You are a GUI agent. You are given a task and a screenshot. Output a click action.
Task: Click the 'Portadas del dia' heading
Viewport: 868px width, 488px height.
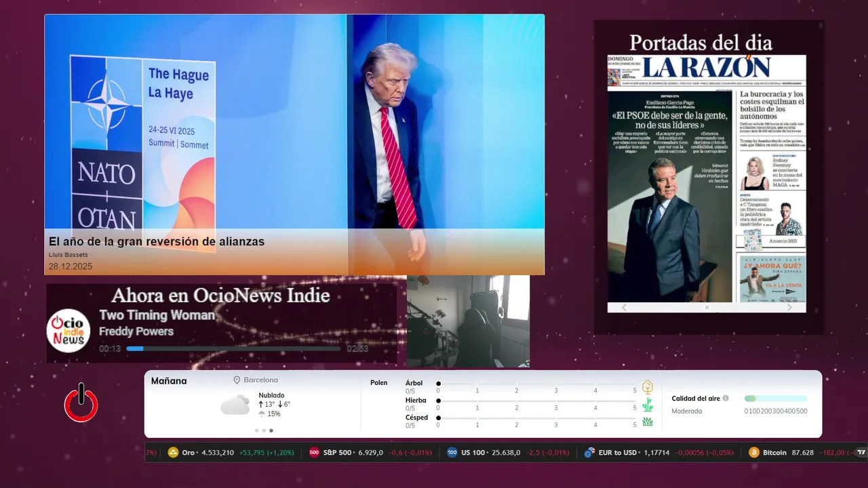(x=701, y=43)
